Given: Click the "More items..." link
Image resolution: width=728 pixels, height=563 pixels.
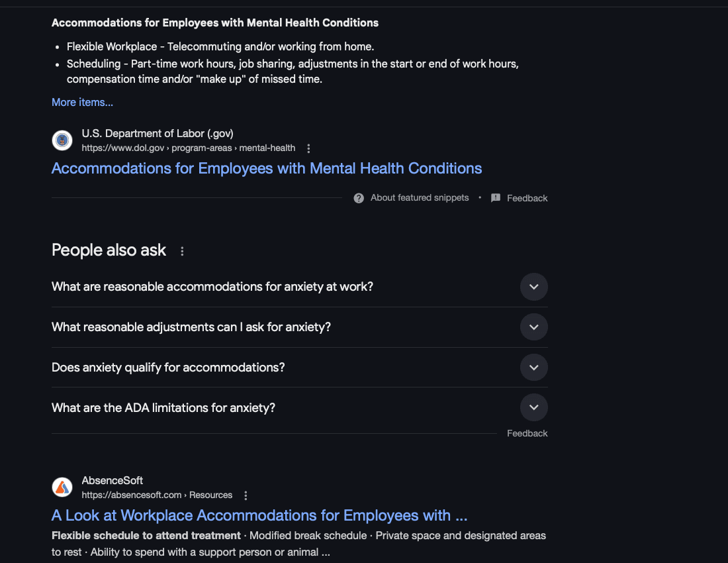Looking at the screenshot, I should 82,102.
